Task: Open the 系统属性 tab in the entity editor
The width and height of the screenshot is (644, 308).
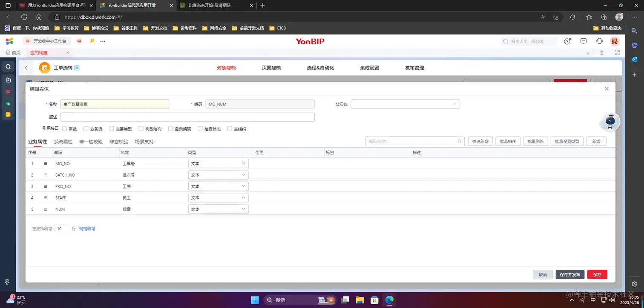Action: pos(63,141)
